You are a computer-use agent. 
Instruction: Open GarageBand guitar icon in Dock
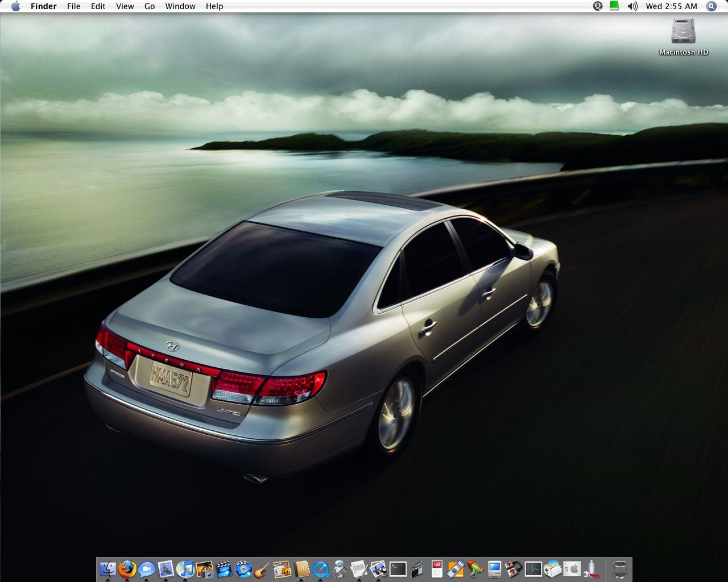coord(263,568)
